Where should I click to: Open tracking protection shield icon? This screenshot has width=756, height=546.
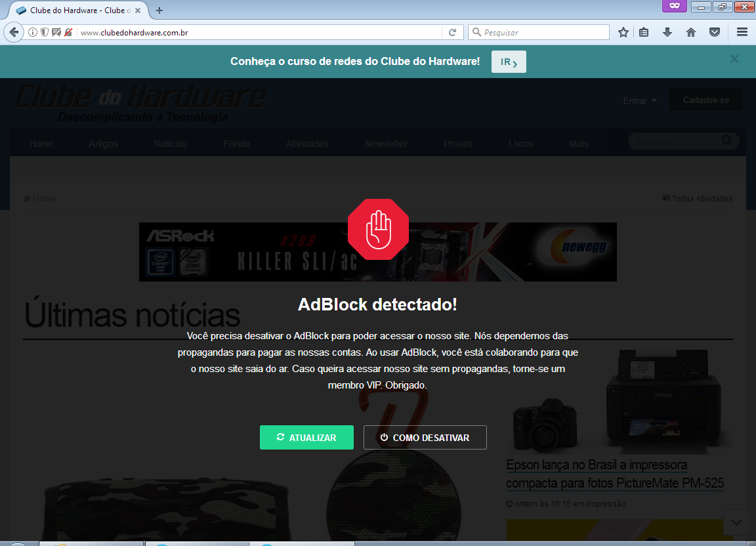coord(45,32)
